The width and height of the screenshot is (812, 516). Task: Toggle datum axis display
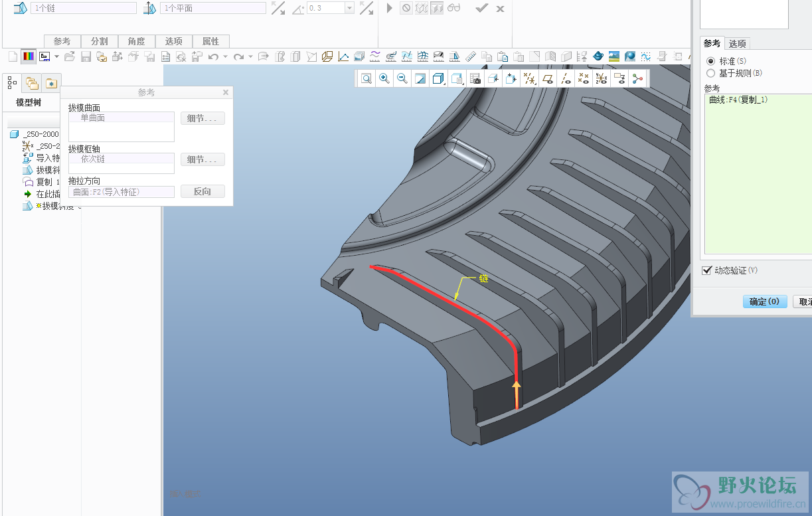tap(565, 79)
